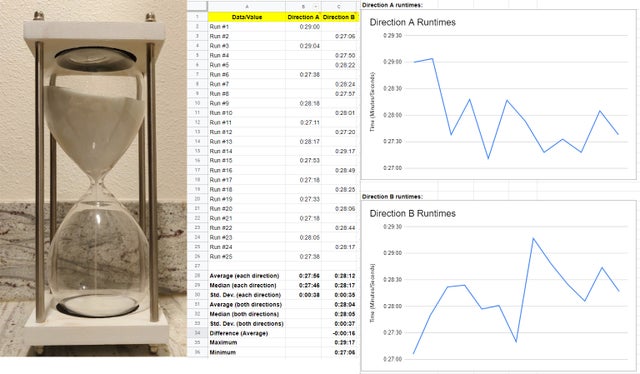Select the Run #1 label cell

click(247, 27)
